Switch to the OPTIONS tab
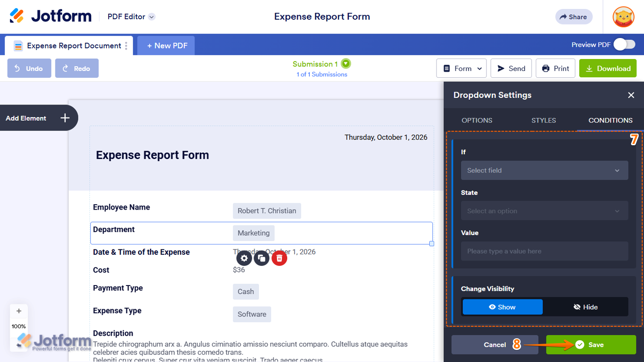Screen dimensions: 644x362 pos(477,120)
